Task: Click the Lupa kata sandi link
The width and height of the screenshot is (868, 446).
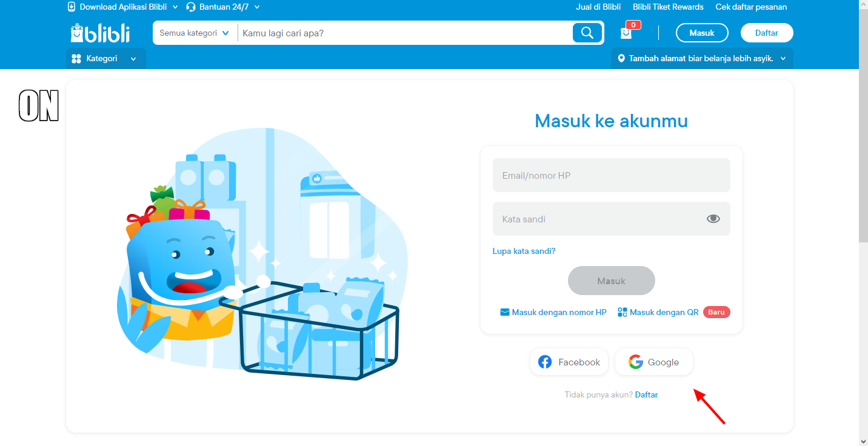Action: pyautogui.click(x=524, y=251)
